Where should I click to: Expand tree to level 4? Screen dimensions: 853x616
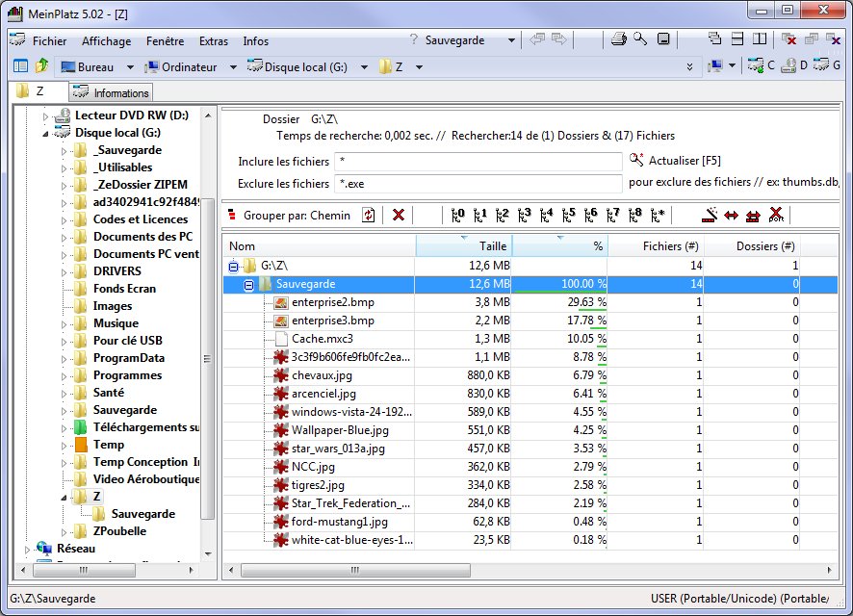click(547, 216)
